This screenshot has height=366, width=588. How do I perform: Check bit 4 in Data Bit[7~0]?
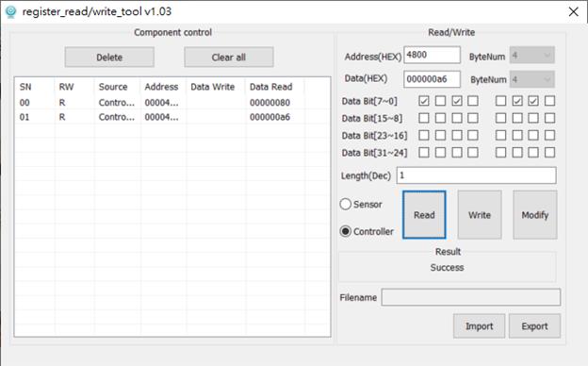click(473, 101)
